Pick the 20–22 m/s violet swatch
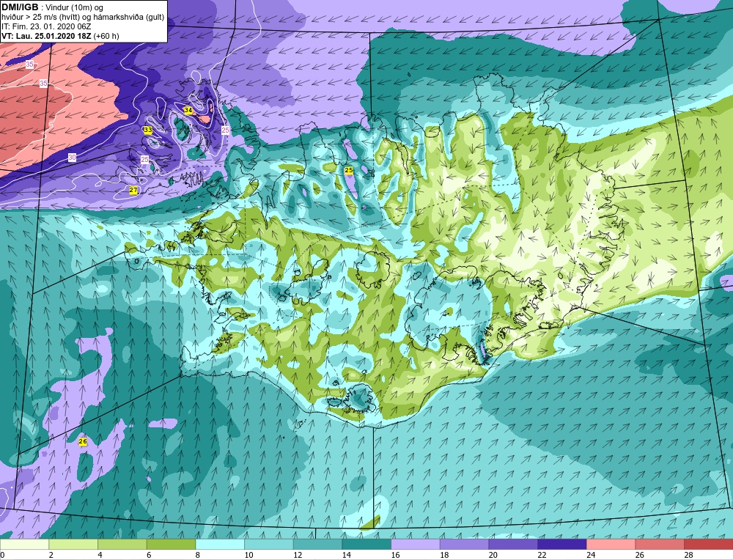 click(x=513, y=544)
